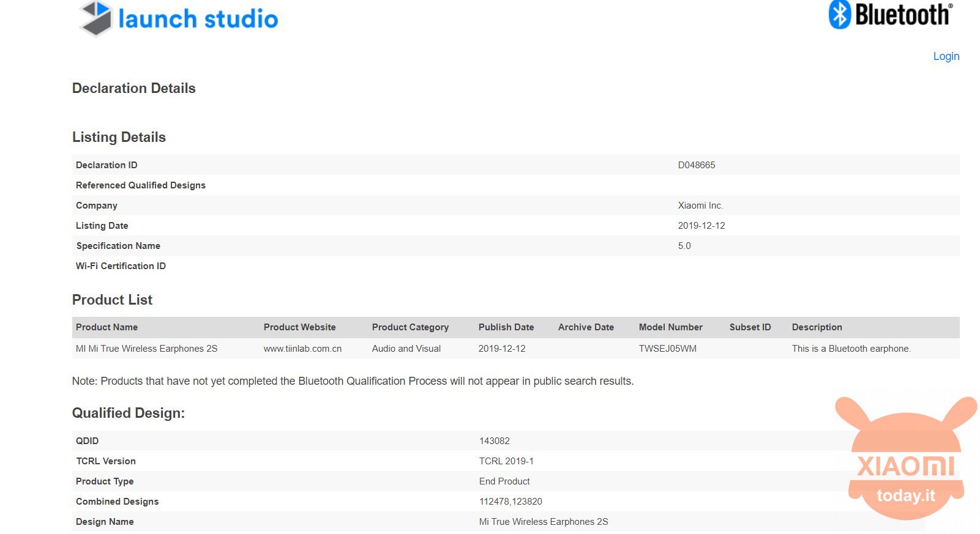Click the Publish Date column header
Image resolution: width=980 pixels, height=534 pixels.
click(x=506, y=327)
